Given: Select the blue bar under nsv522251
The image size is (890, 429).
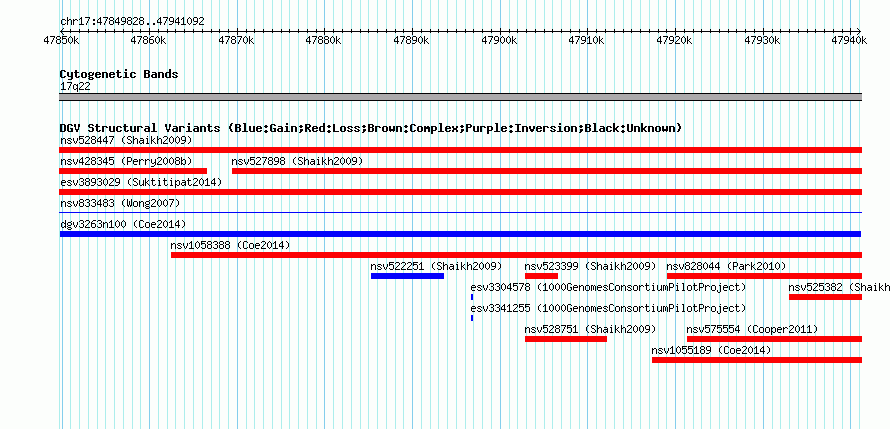Looking at the screenshot, I should coord(408,276).
